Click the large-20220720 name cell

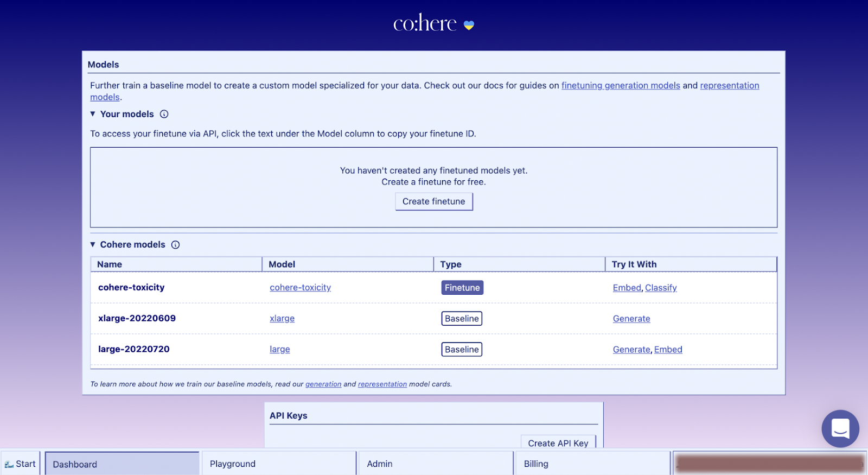(x=134, y=350)
